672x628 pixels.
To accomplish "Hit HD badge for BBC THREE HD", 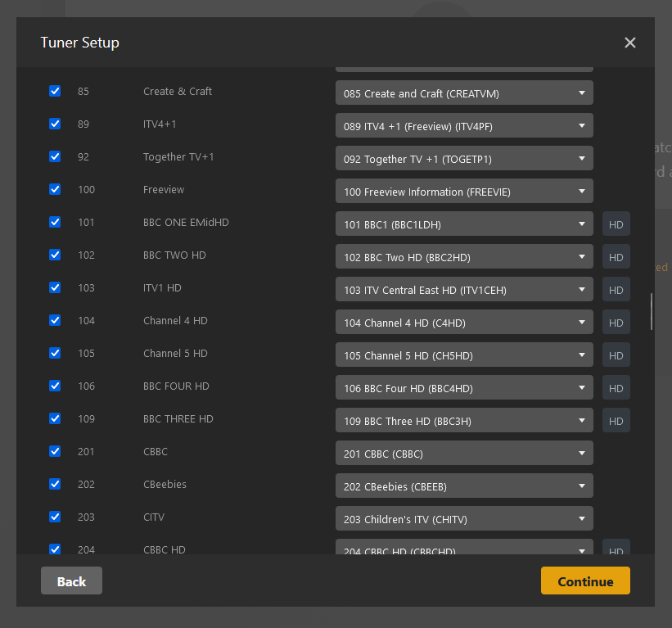I will [x=616, y=421].
